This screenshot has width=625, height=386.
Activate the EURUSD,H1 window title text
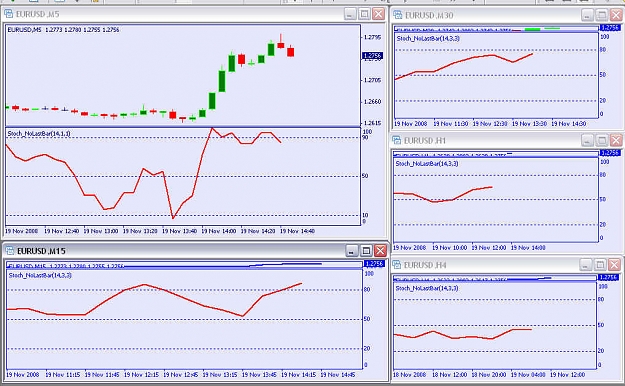tap(425, 140)
